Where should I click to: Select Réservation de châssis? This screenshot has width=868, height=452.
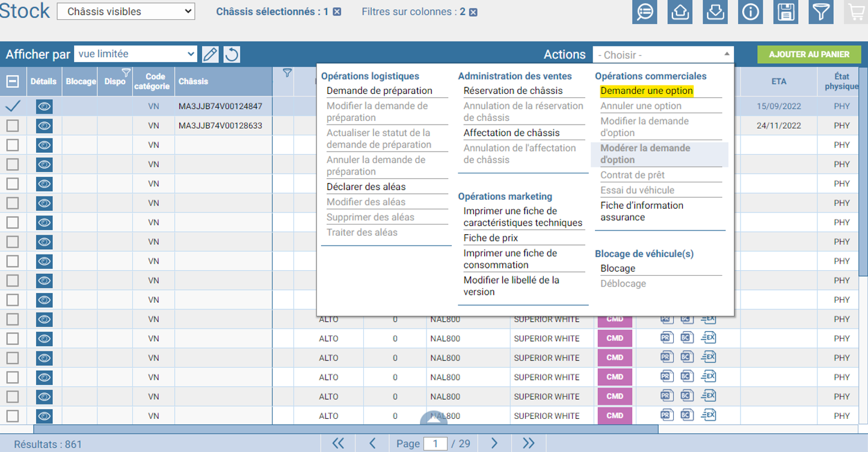[x=513, y=91]
